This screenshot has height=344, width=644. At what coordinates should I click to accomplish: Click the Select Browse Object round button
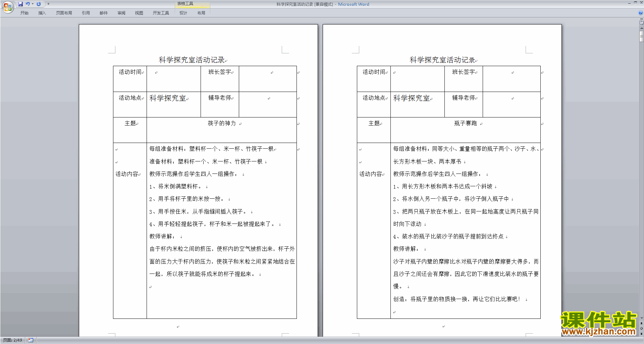641,329
